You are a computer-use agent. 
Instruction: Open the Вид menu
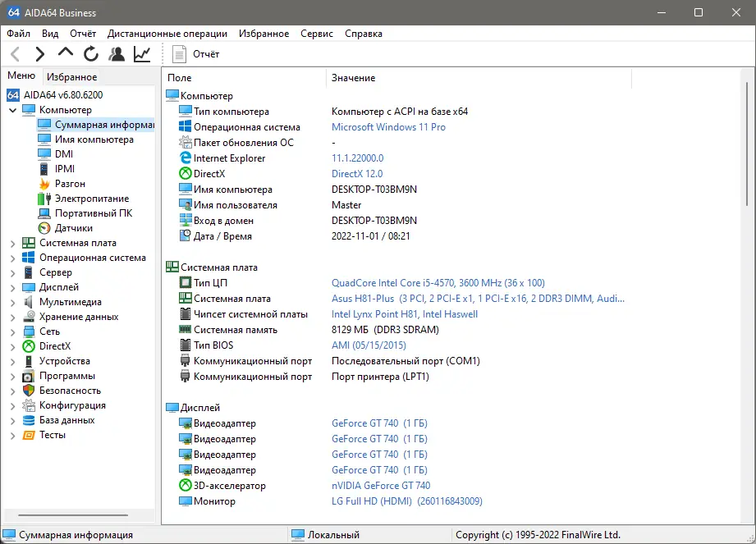click(x=50, y=34)
